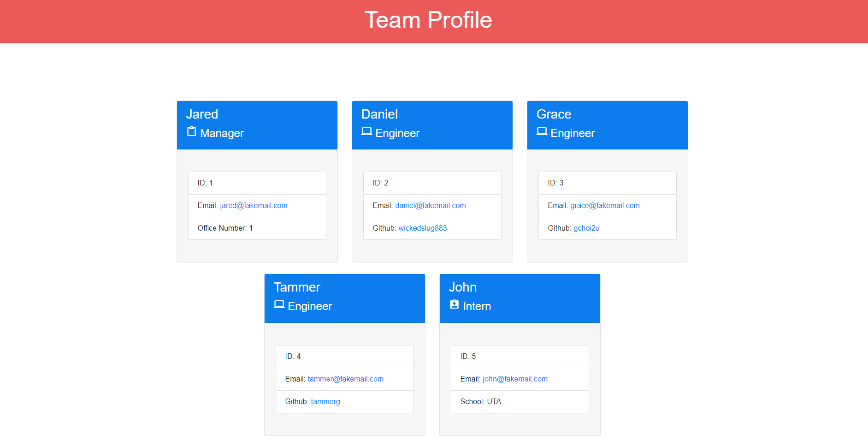
Task: Open the tammer@fakemail.com email link
Action: [x=345, y=379]
